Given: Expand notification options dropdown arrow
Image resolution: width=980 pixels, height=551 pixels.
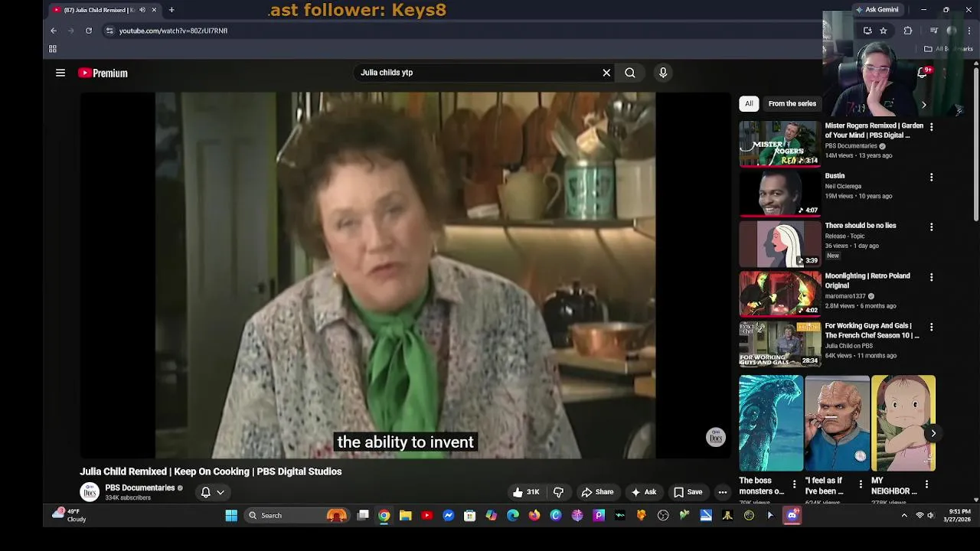Looking at the screenshot, I should point(220,492).
